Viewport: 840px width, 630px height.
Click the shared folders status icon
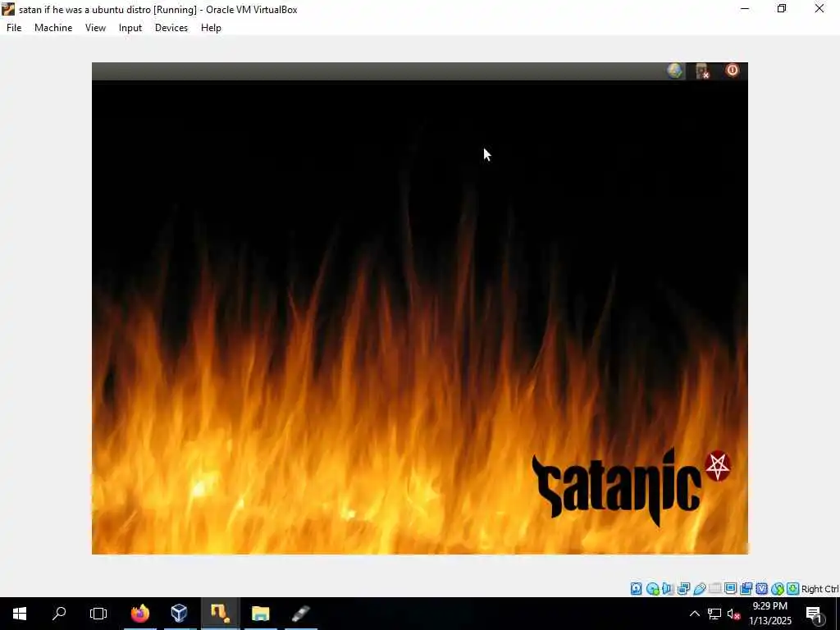coord(715,589)
